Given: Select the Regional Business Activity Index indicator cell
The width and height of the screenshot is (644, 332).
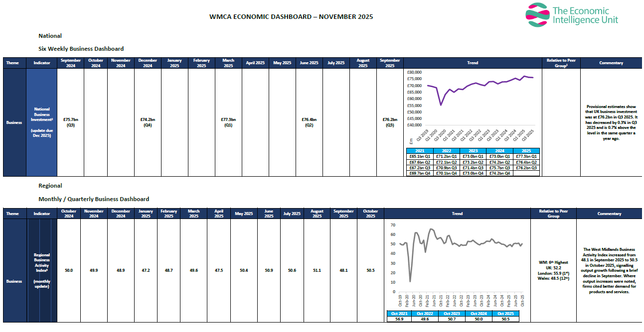Looking at the screenshot, I should 42,271.
